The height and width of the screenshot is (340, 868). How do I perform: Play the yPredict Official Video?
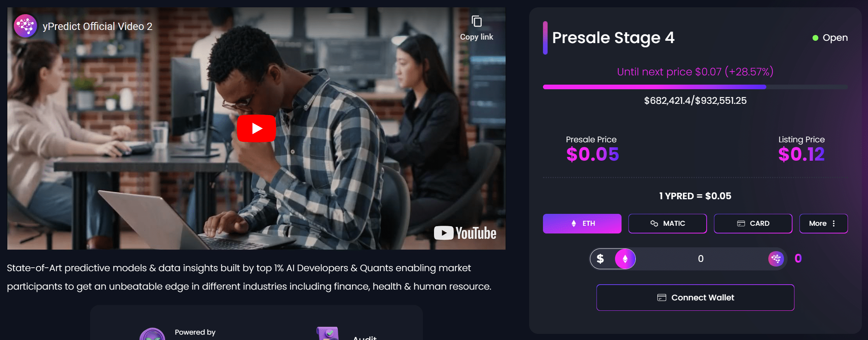coord(256,128)
